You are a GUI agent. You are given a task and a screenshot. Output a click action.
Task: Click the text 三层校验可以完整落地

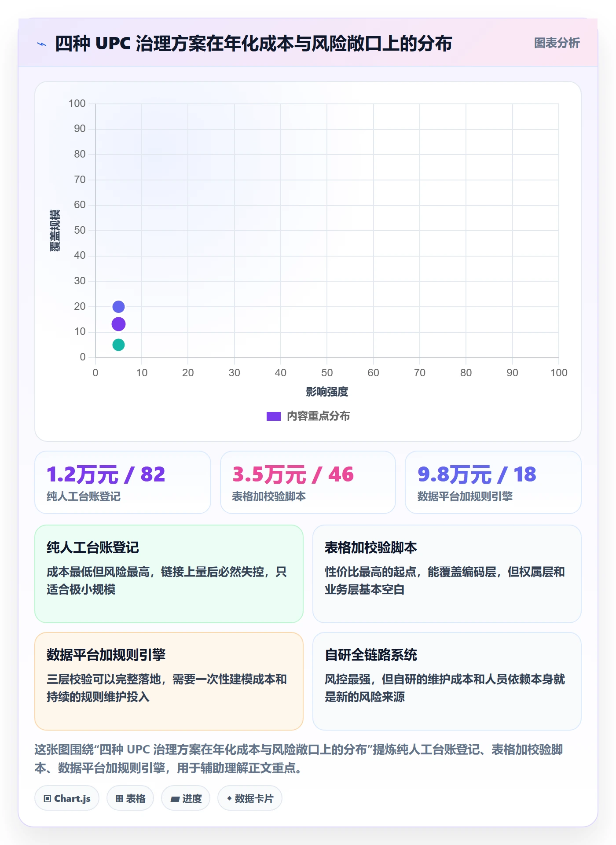click(104, 680)
